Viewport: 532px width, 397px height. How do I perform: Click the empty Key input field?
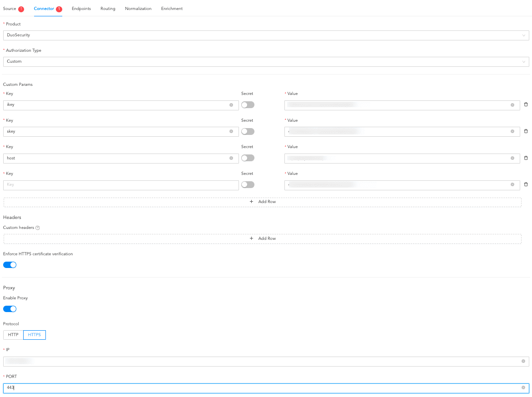(120, 185)
